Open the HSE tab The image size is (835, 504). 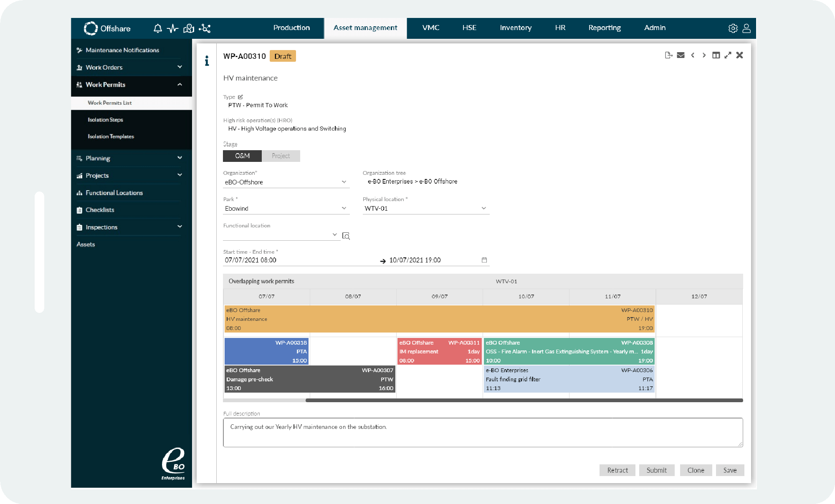(469, 28)
